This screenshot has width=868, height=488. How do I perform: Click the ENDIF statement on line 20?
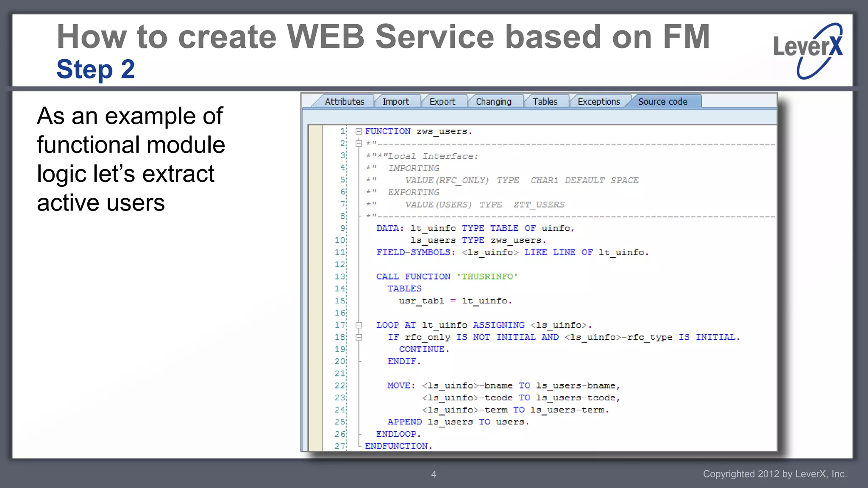tap(404, 361)
